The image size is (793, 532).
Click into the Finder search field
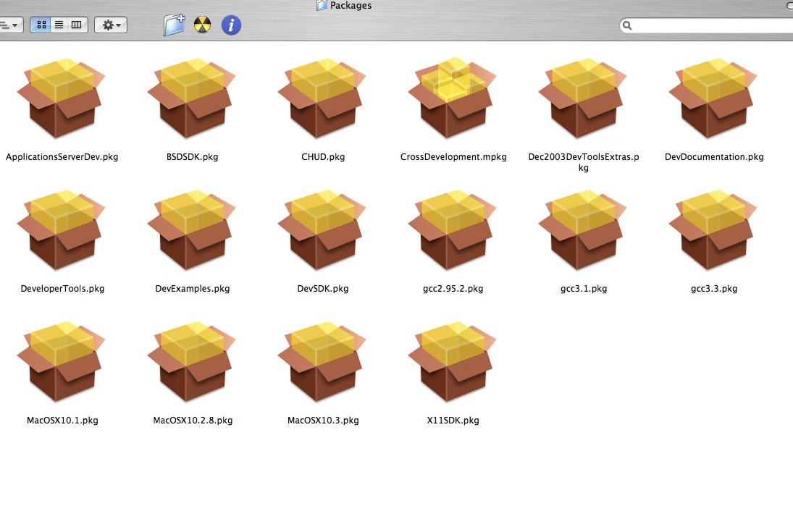click(707, 25)
